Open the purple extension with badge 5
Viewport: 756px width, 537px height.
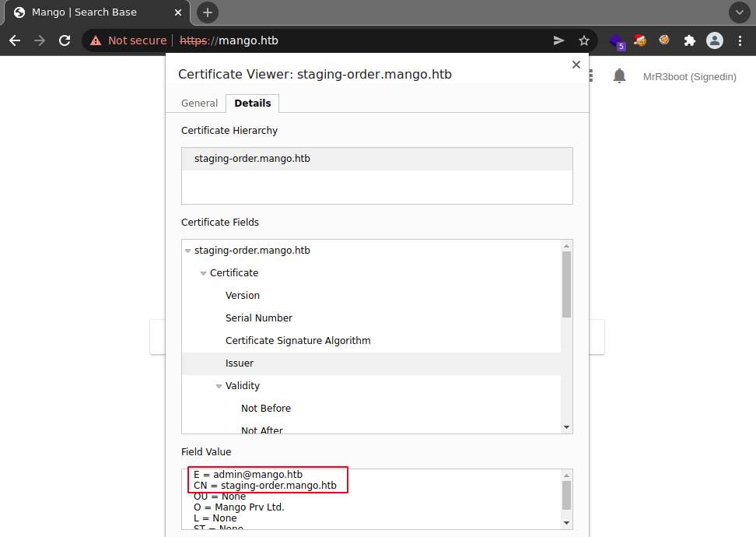616,41
